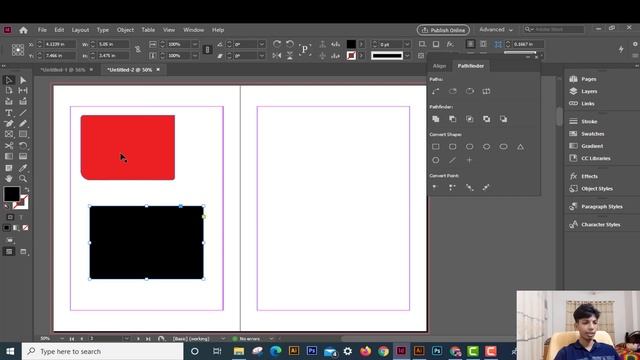
Task: Apply None to the selection
Action: coord(25,228)
